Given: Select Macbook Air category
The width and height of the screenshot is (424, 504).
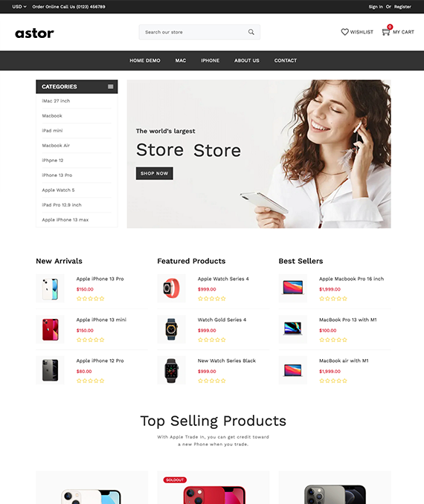Looking at the screenshot, I should pyautogui.click(x=56, y=145).
